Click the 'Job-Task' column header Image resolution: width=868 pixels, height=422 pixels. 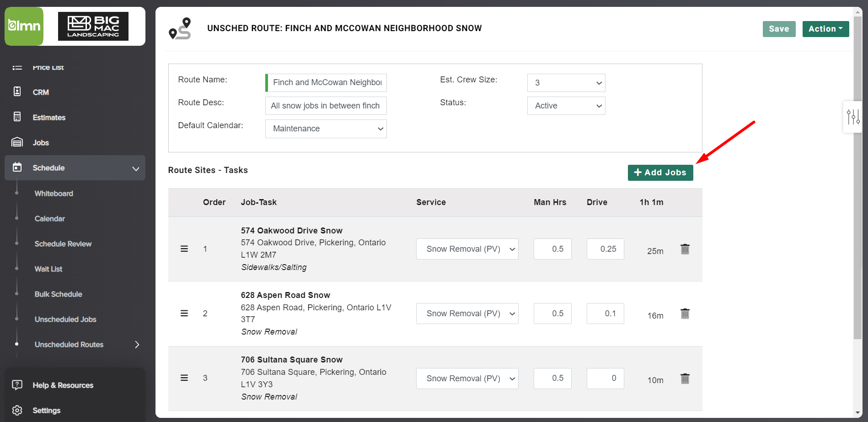[259, 202]
